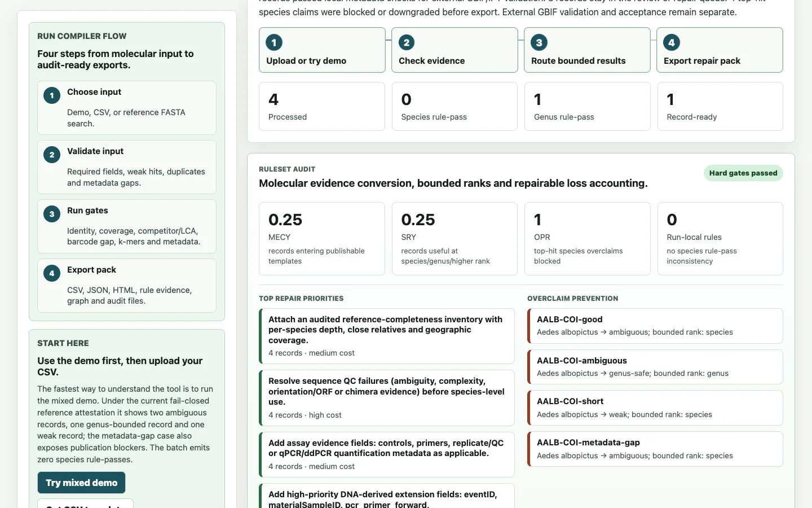The image size is (812, 508).
Task: Click the number 3 badge beside Run gates
Action: click(52, 214)
